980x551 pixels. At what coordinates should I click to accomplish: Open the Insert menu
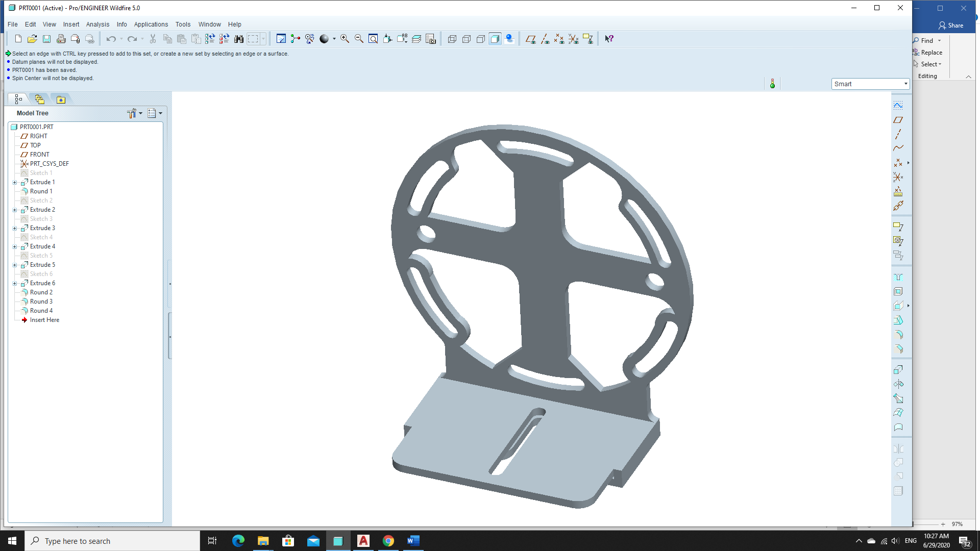coord(71,24)
